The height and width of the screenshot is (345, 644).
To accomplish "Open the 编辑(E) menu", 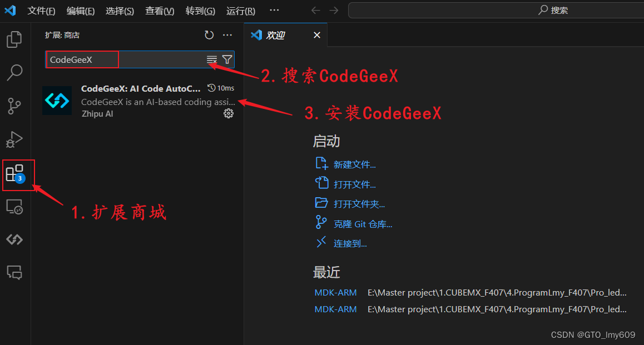I will [81, 11].
